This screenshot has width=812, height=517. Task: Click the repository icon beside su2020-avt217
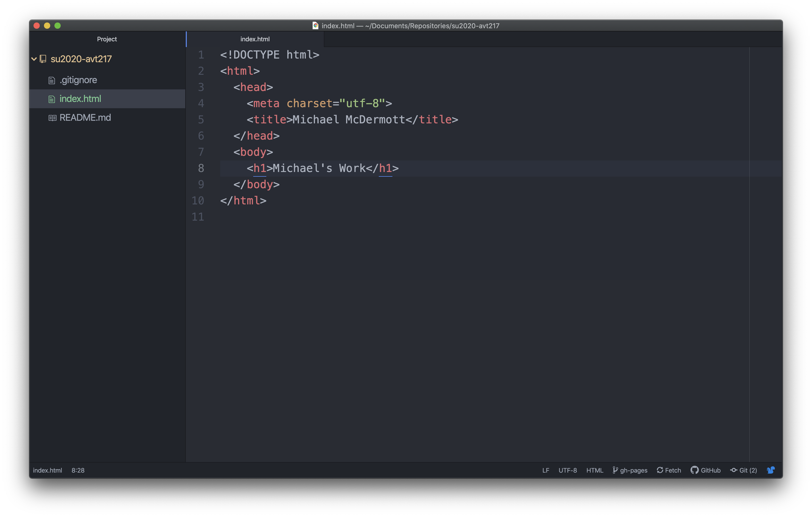pyautogui.click(x=43, y=59)
